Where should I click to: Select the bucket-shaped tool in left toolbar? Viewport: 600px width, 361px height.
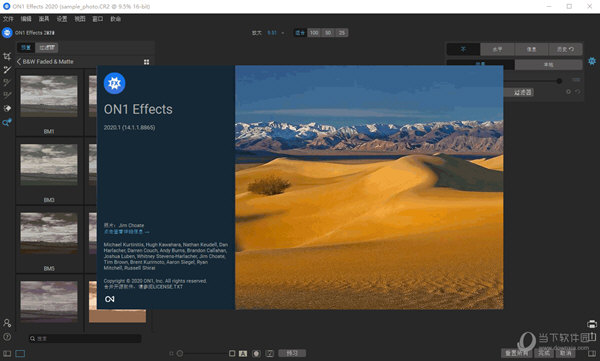pyautogui.click(x=7, y=108)
